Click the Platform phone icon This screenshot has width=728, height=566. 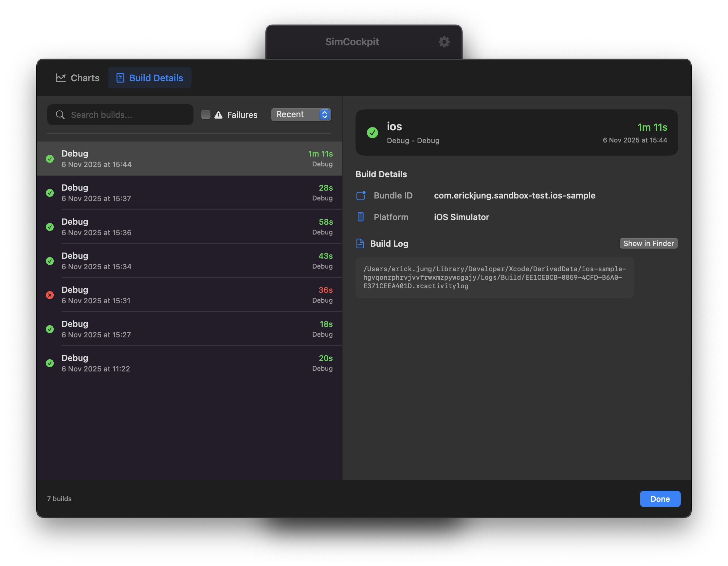pyautogui.click(x=361, y=217)
